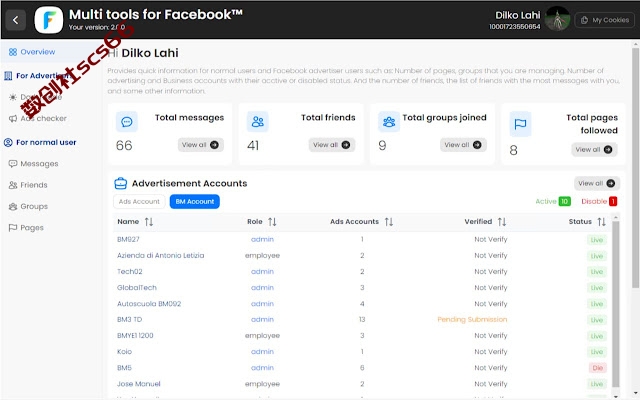Click the BM5 account name
The height and width of the screenshot is (400, 640).
124,368
